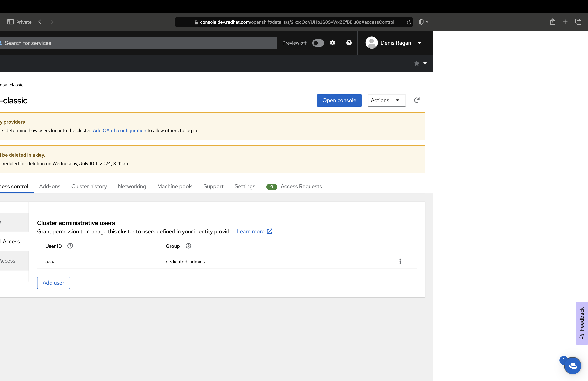Reload page from address bar icon
Image resolution: width=588 pixels, height=381 pixels.
409,22
